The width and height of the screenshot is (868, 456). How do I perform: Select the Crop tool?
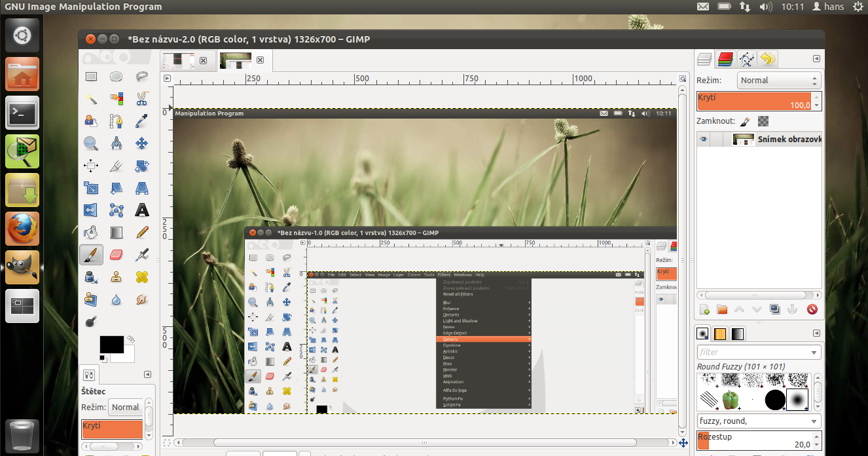click(116, 166)
